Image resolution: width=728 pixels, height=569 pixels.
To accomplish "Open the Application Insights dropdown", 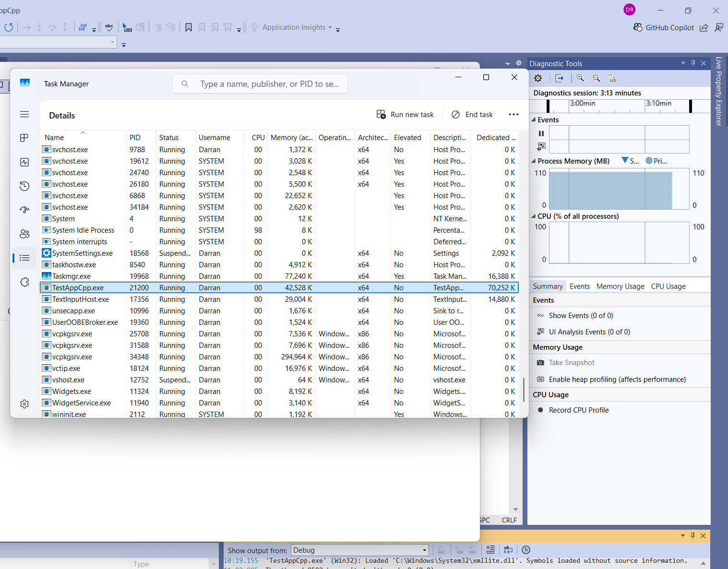I will (x=330, y=27).
